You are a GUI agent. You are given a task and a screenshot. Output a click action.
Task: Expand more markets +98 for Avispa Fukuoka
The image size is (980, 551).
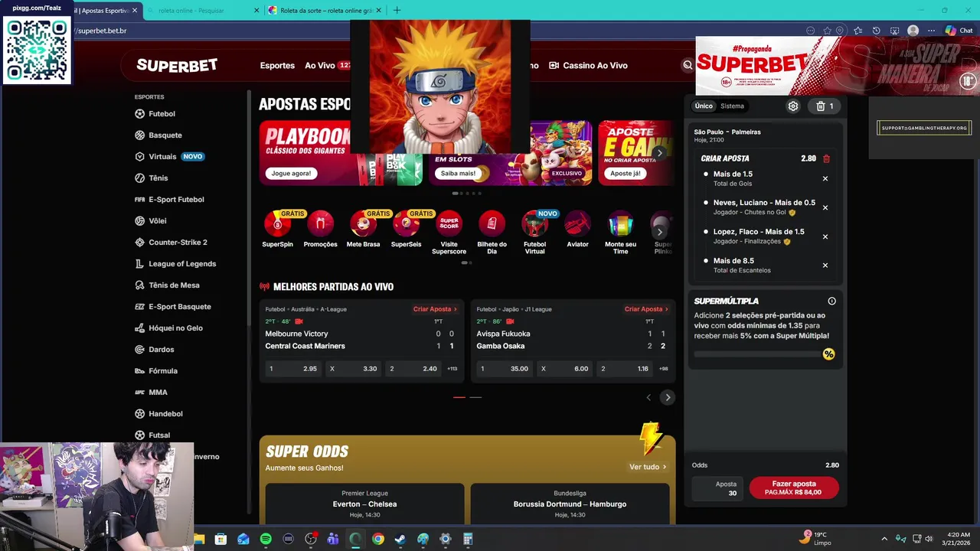(x=663, y=369)
